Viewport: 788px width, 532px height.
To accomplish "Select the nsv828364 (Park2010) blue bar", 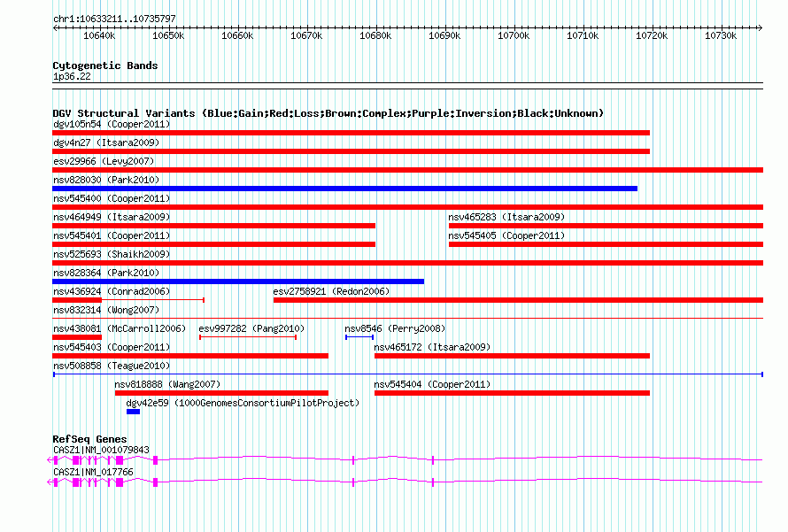I will (x=237, y=281).
